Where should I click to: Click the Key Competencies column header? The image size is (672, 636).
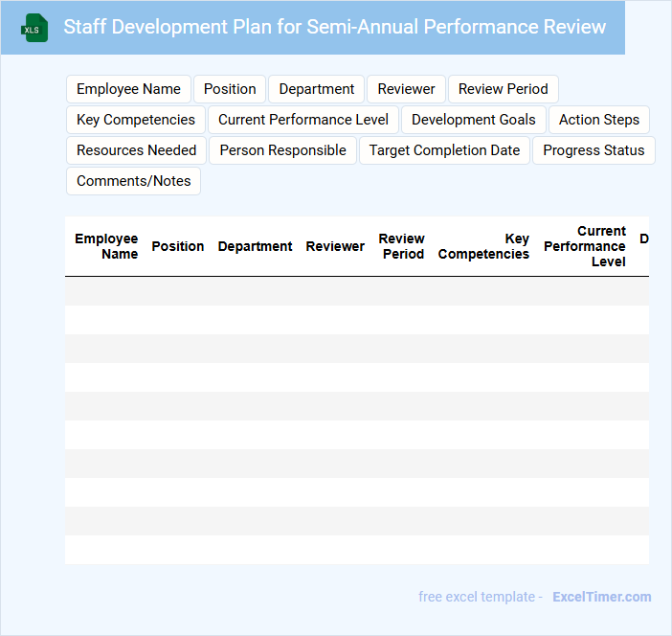click(x=483, y=246)
